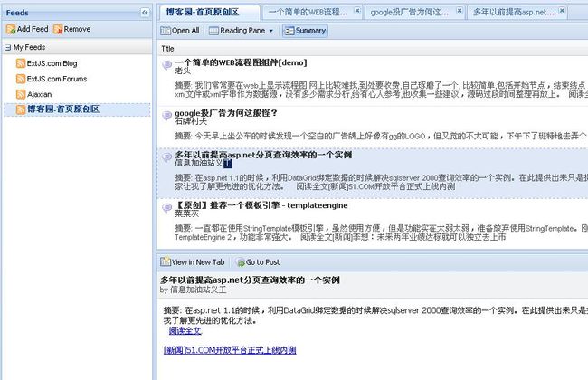Select the ExtJS.com Forums feed
The image size is (588, 380).
tap(57, 79)
